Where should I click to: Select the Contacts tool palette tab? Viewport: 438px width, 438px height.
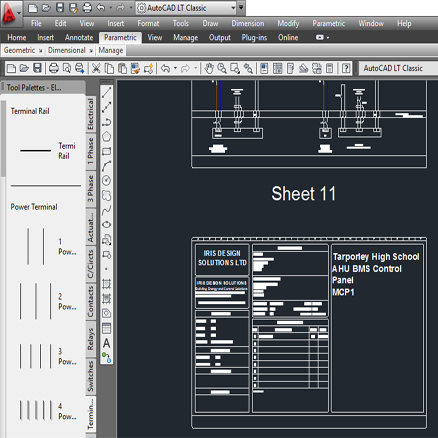point(91,302)
